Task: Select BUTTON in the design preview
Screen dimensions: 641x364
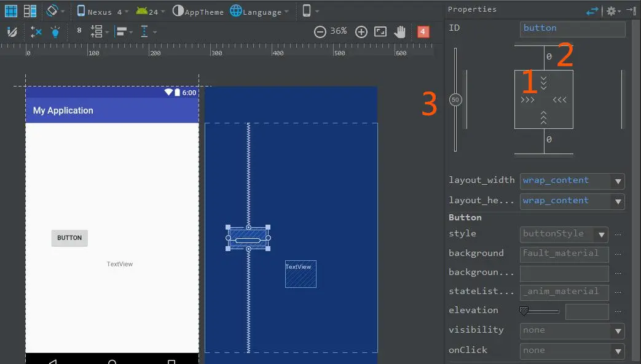Action: [69, 238]
